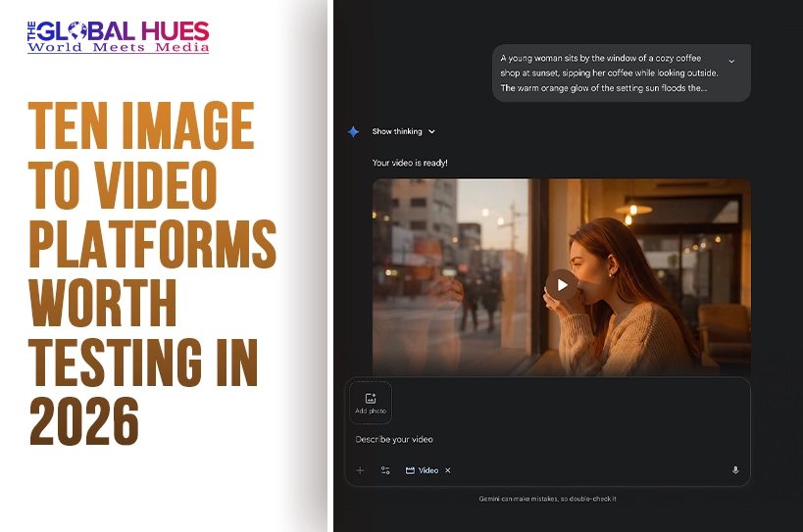Click the Add photo button
This screenshot has height=532, width=803.
pos(371,403)
